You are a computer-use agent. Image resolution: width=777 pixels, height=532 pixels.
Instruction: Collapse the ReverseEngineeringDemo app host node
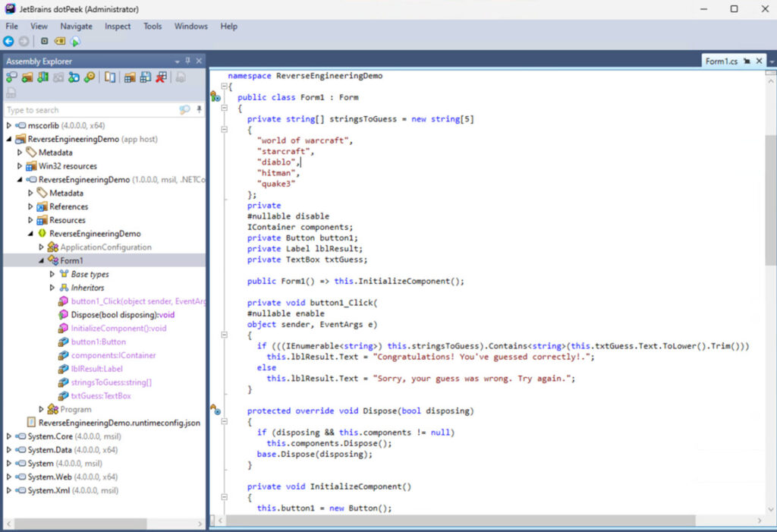[9, 140]
